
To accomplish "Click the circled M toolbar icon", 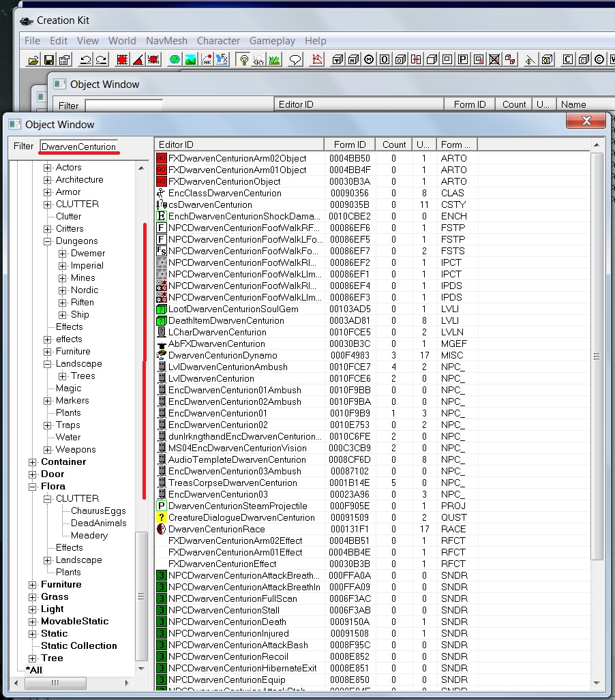I will tap(369, 59).
